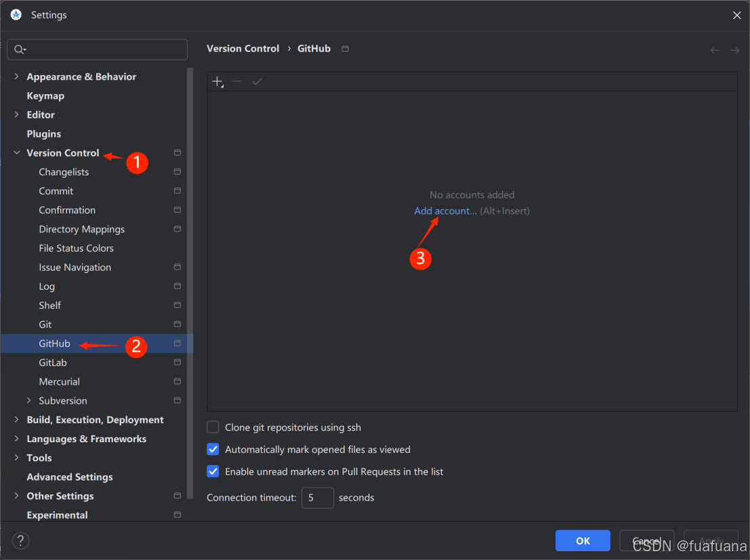Viewport: 750px width, 560px height.
Task: Click the help question mark icon
Action: [x=20, y=540]
